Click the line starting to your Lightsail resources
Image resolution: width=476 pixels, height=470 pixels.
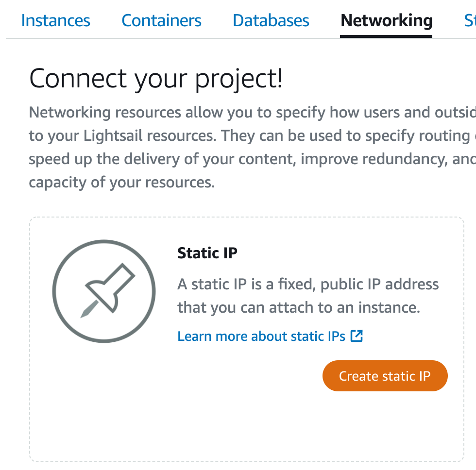252,135
